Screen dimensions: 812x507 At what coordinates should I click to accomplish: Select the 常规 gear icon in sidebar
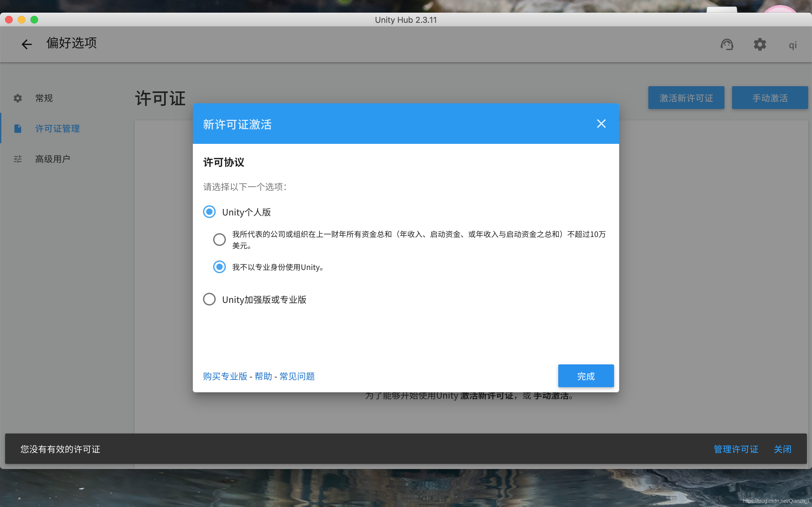17,98
